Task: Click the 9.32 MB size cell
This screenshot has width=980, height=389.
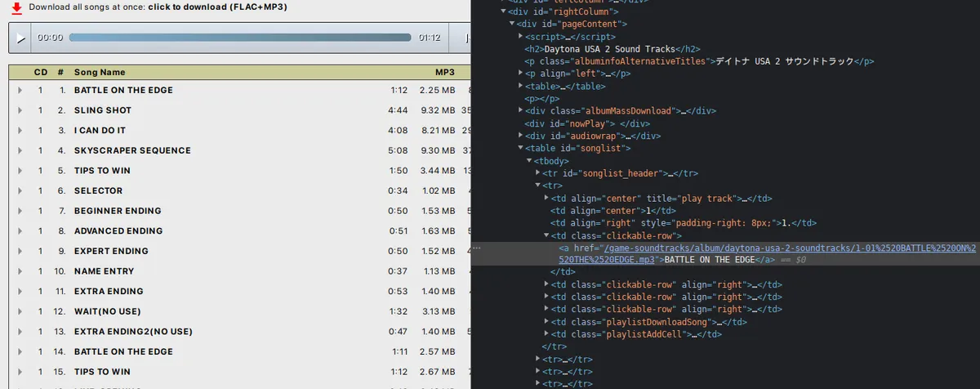Action: tap(438, 110)
